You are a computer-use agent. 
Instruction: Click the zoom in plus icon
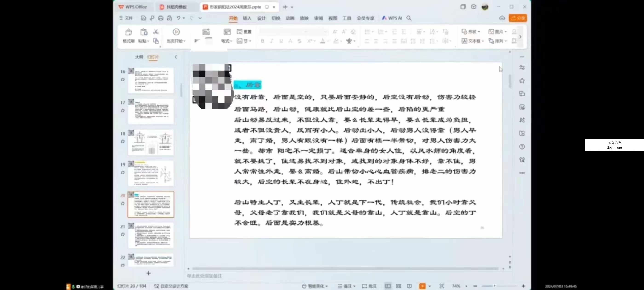pos(523,286)
